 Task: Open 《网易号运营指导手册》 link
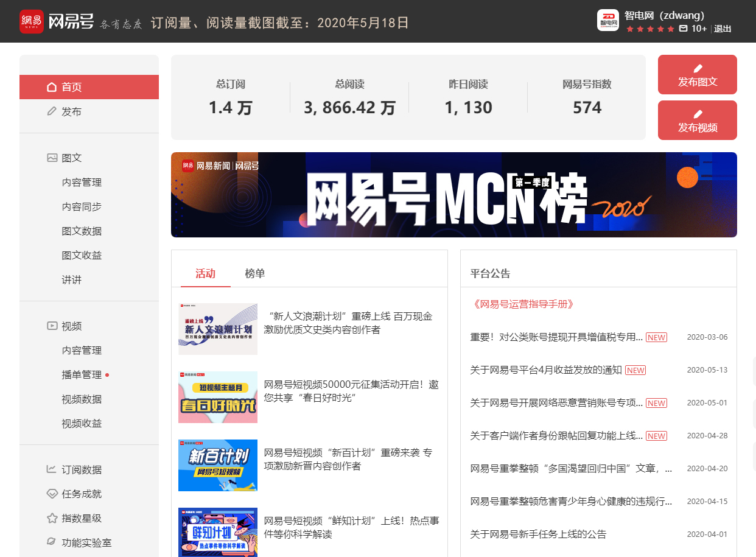tap(522, 304)
